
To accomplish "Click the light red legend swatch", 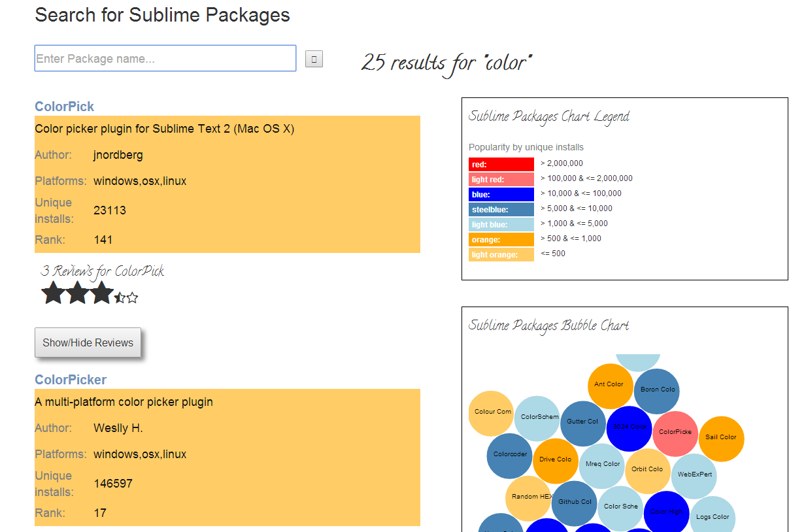I will point(501,180).
